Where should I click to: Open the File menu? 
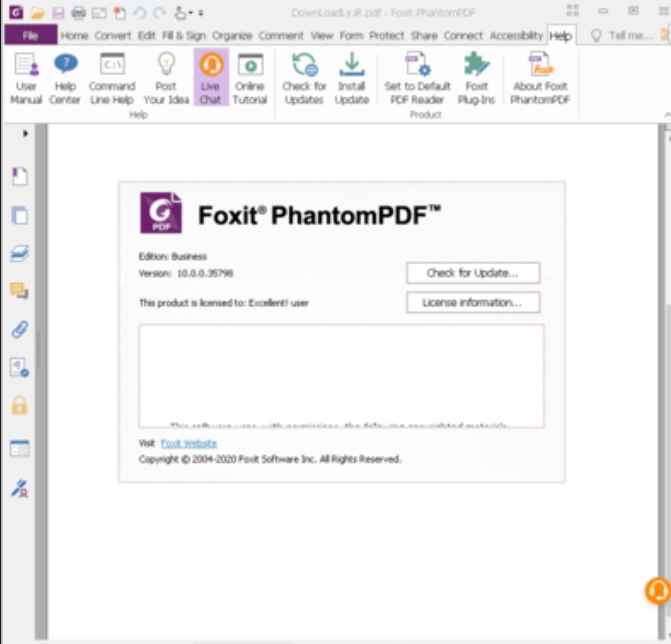click(30, 35)
